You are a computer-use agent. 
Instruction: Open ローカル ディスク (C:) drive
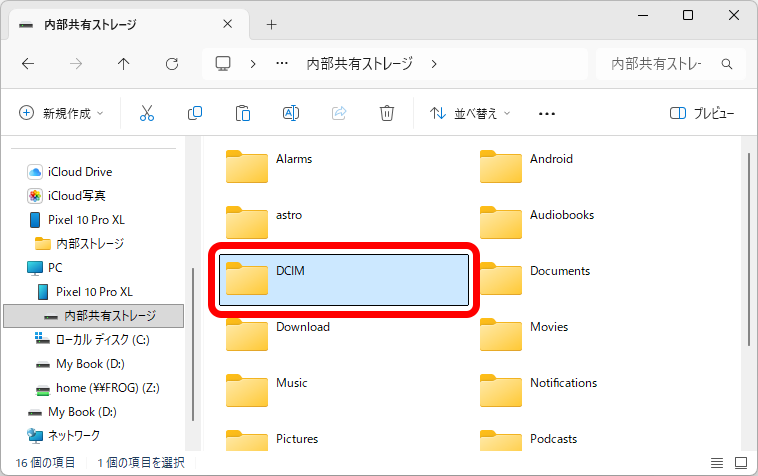click(102, 340)
